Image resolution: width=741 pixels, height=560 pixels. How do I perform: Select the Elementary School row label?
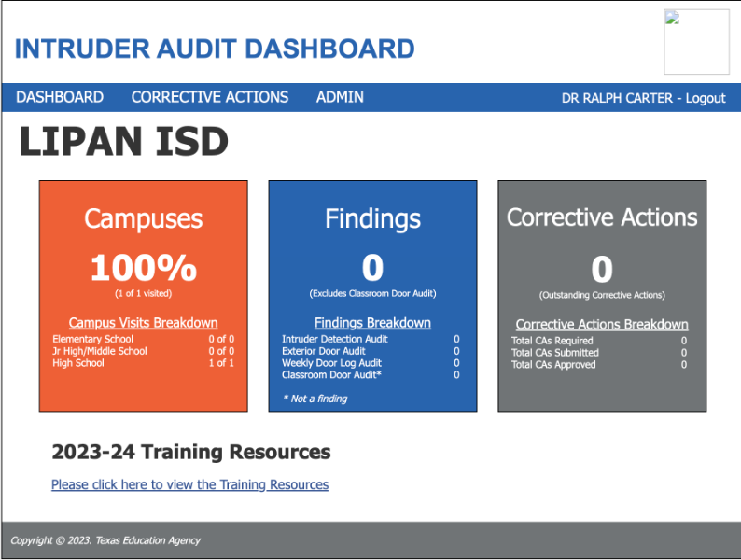(x=92, y=340)
